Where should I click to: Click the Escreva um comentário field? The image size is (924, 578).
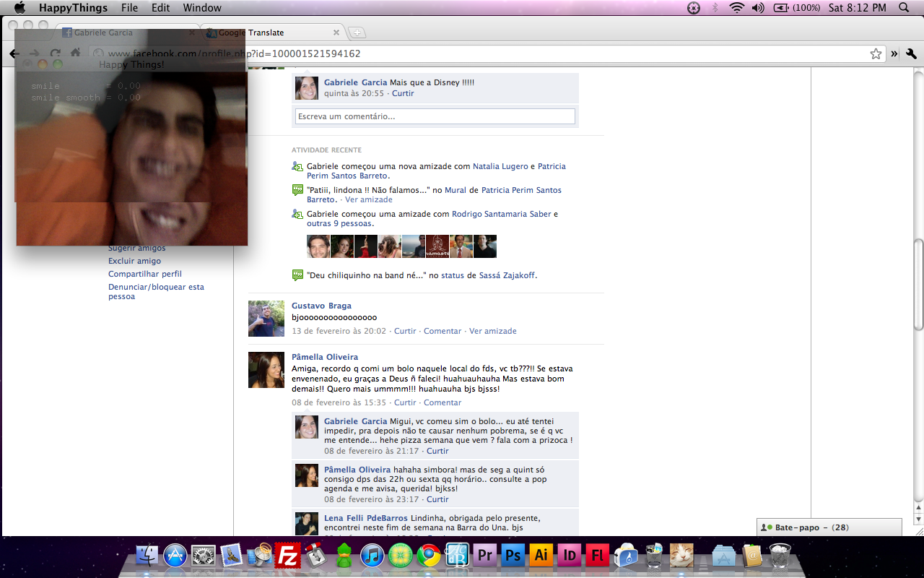435,116
